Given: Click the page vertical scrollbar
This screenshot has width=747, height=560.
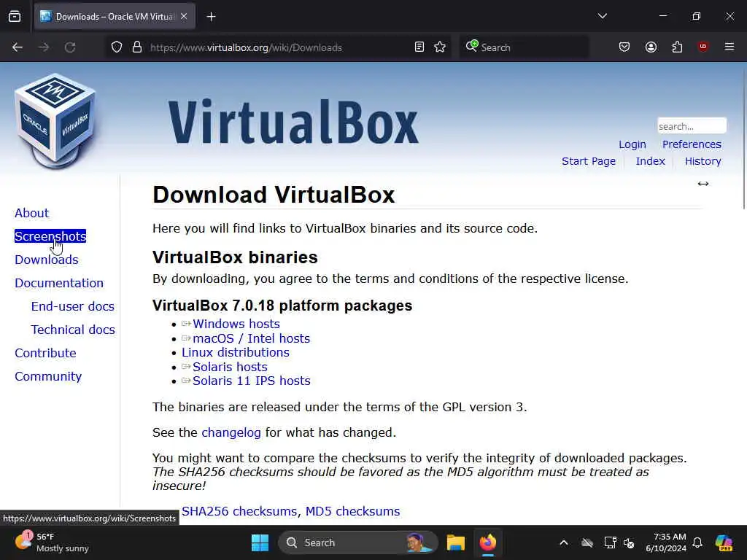Looking at the screenshot, I should (743, 138).
